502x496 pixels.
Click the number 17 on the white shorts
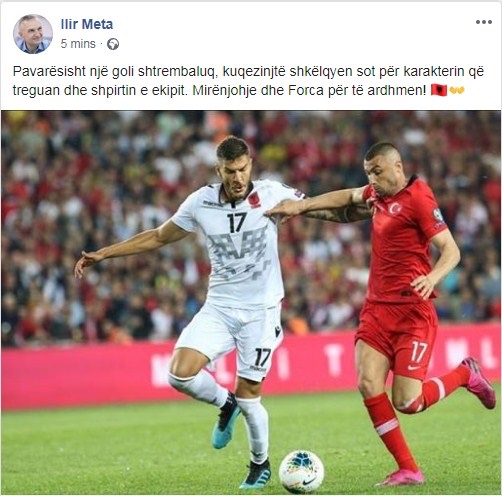263,357
